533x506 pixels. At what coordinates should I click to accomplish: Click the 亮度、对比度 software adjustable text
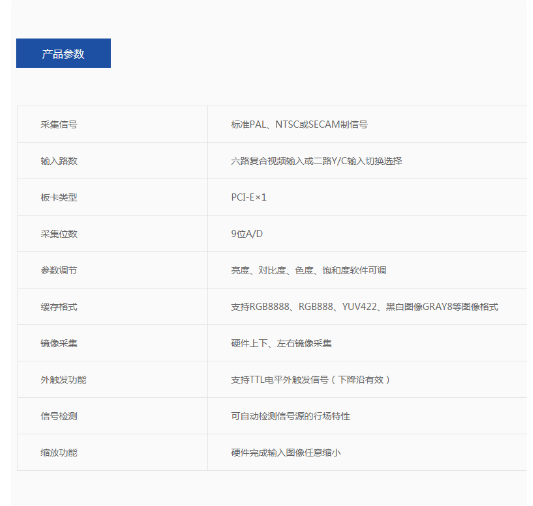point(309,270)
